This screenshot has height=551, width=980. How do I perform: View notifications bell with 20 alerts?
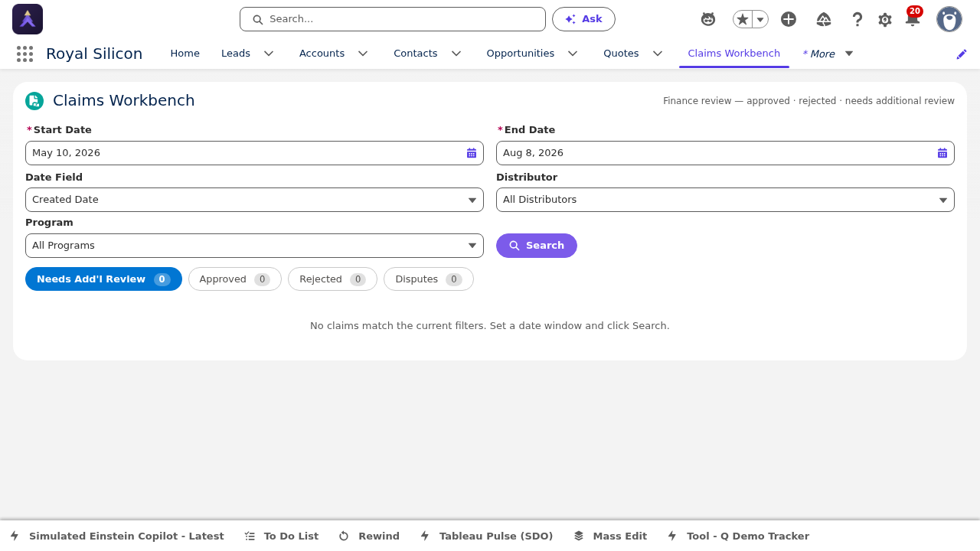click(x=913, y=18)
